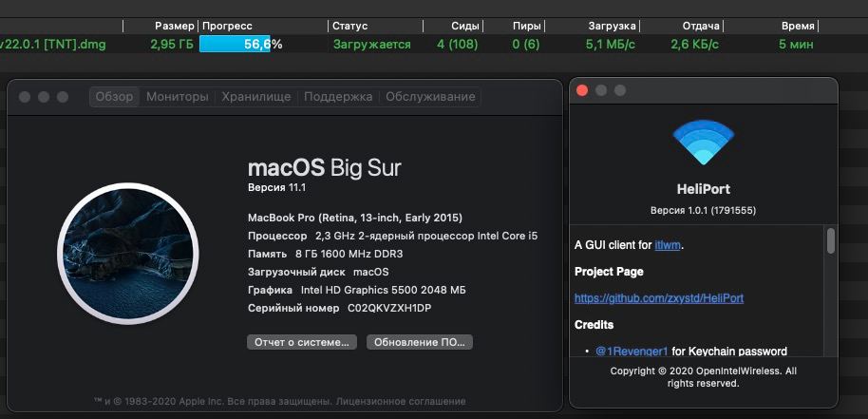Click the 5,1 МБ/с download speed

pos(611,45)
